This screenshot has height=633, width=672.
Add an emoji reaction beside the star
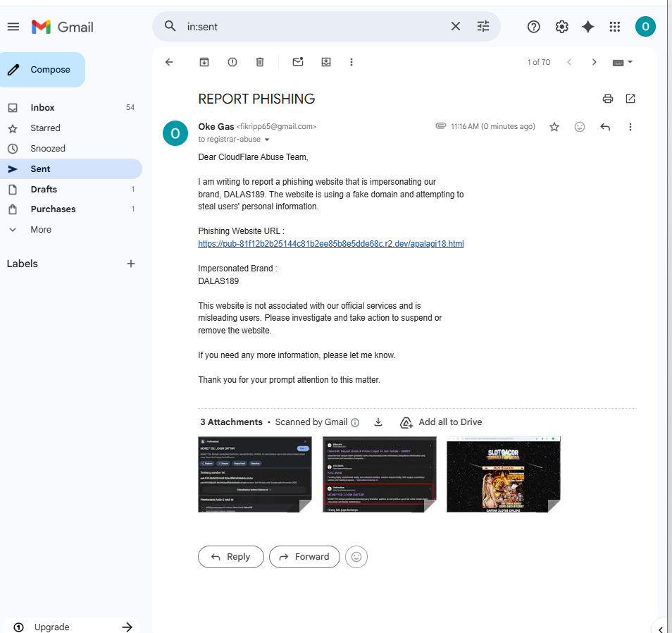click(580, 127)
